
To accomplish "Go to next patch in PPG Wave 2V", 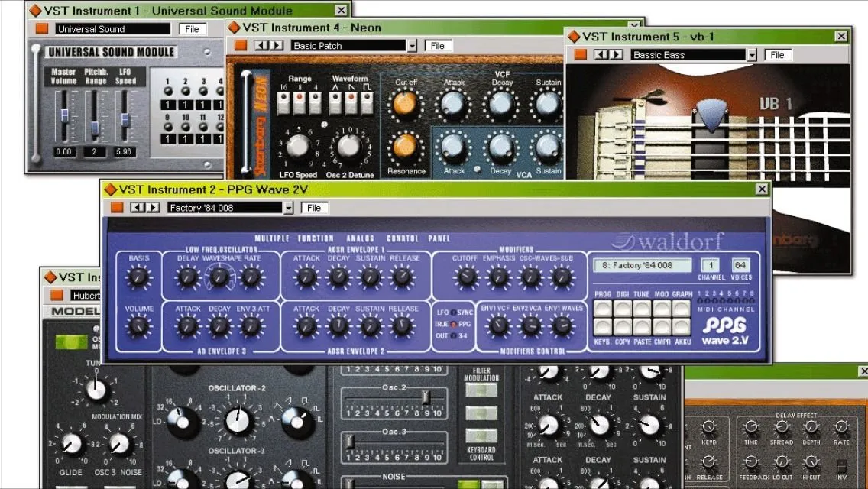I will (x=153, y=208).
